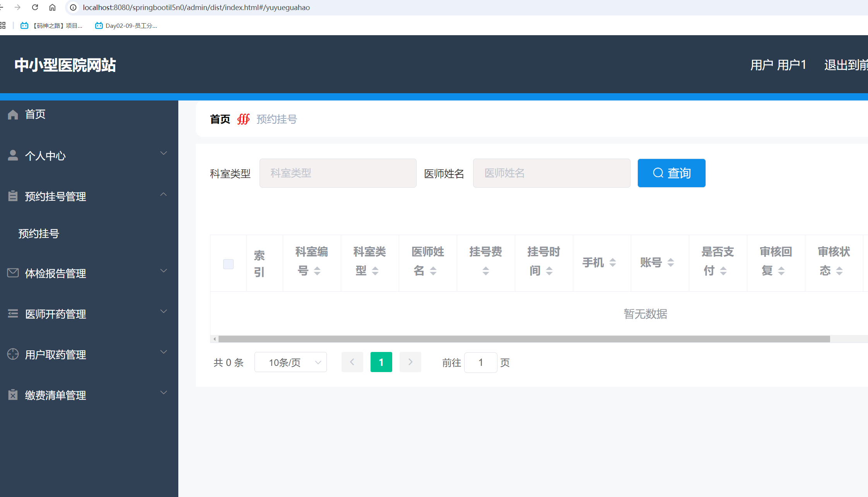Toggle sorting on the 挂号费 column
The height and width of the screenshot is (497, 868).
click(x=486, y=271)
